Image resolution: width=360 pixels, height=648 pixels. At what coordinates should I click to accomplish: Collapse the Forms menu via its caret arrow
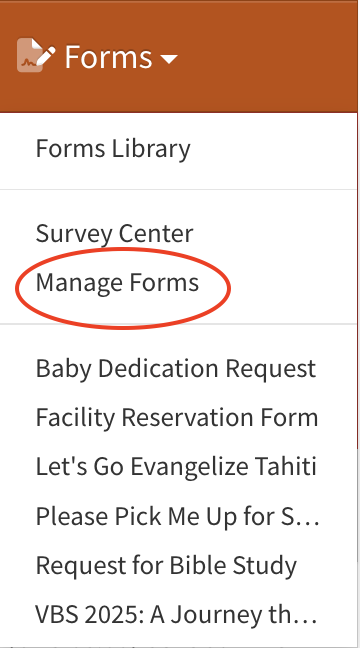coord(169,59)
